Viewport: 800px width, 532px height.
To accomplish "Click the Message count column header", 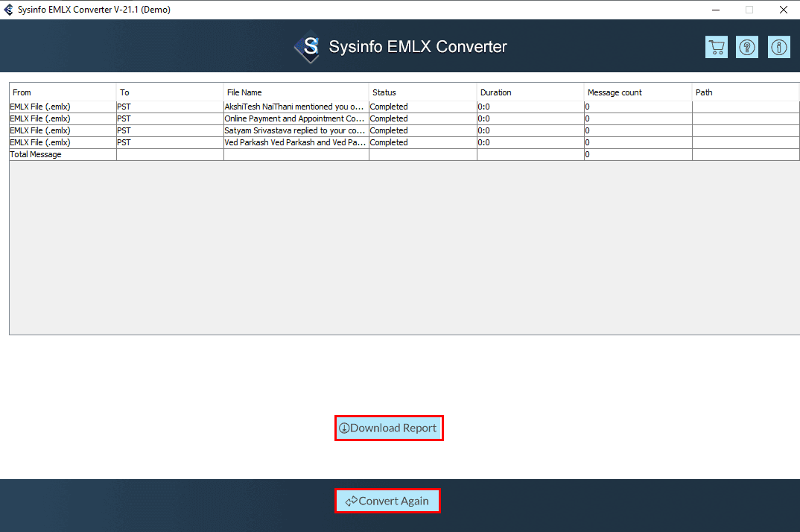I will (638, 92).
